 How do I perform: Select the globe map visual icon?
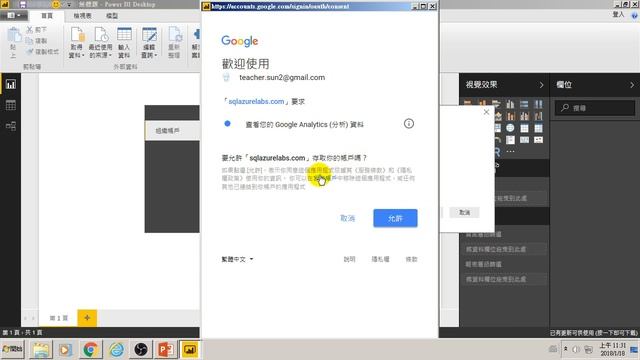[x=510, y=128]
